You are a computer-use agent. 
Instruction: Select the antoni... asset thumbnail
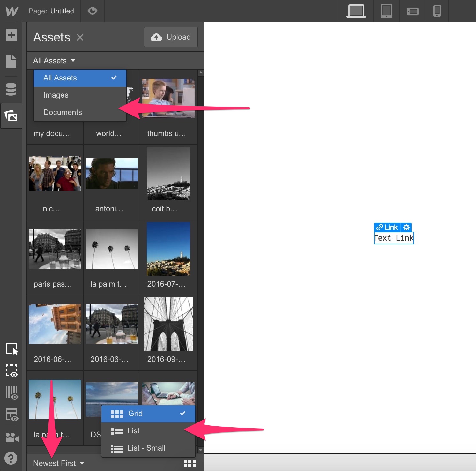112,174
